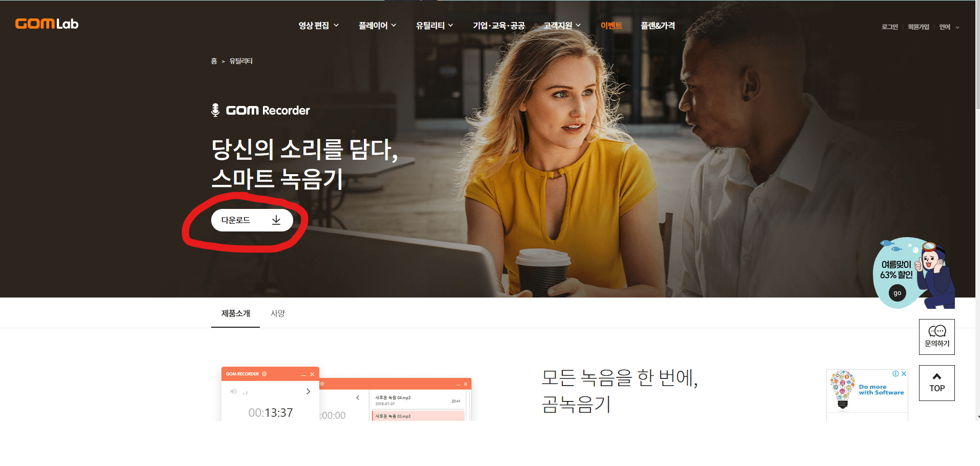980x466 pixels.
Task: Click the GOM Lab logo
Action: pyautogui.click(x=47, y=24)
